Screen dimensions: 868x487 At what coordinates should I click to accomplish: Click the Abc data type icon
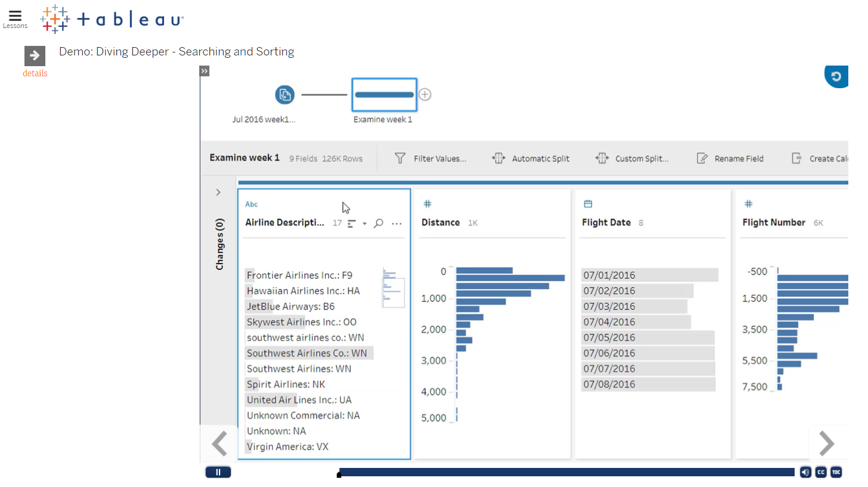252,204
